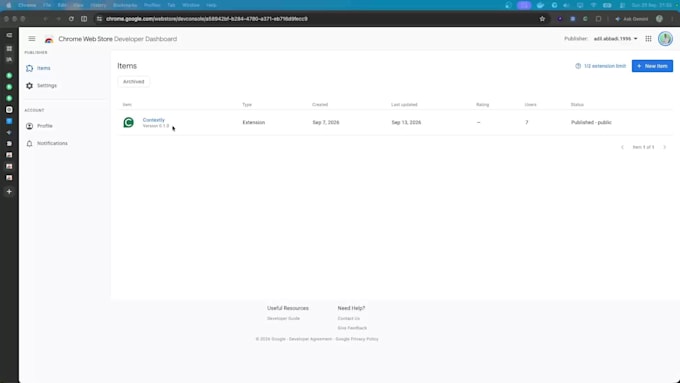Click the plus icon in vertical tab strip
This screenshot has height=383, width=680.
[x=9, y=191]
